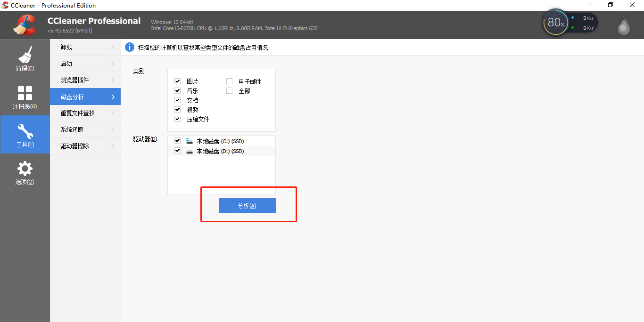Click the 压缩文件 label text
Image resolution: width=644 pixels, height=322 pixels.
click(198, 119)
